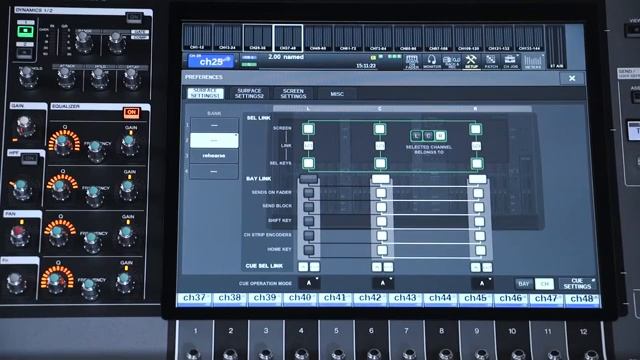This screenshot has width=640, height=360.
Task: Select the CH1-12 meter bank thumbnail
Action: 197,38
